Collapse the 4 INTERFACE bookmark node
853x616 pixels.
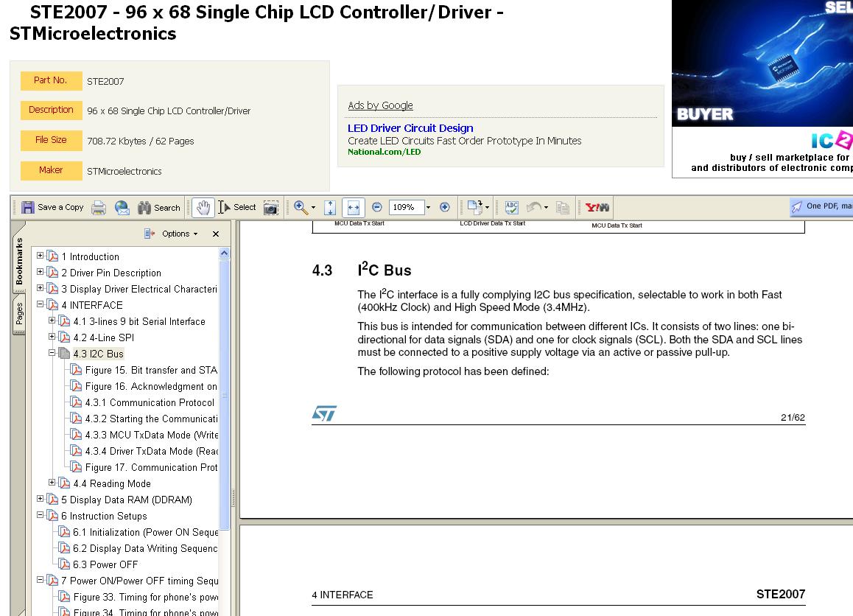pyautogui.click(x=40, y=304)
